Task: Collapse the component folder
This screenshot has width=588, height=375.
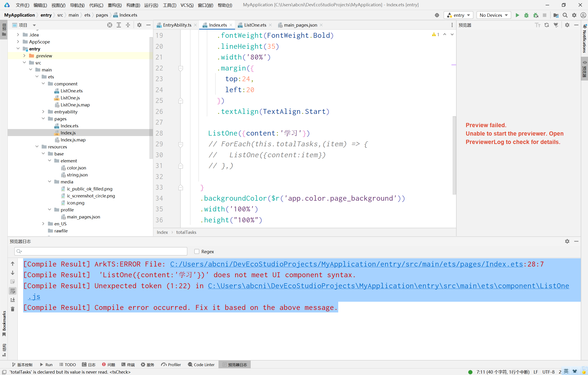Action: tap(43, 84)
